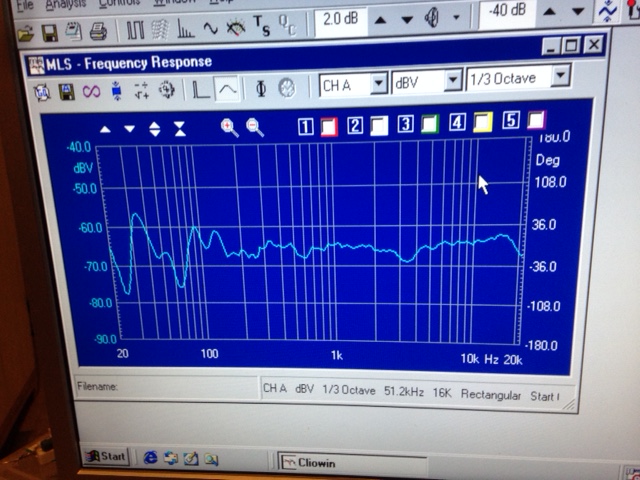Increase output level above 2.0 dB
This screenshot has width=640, height=480.
380,20
